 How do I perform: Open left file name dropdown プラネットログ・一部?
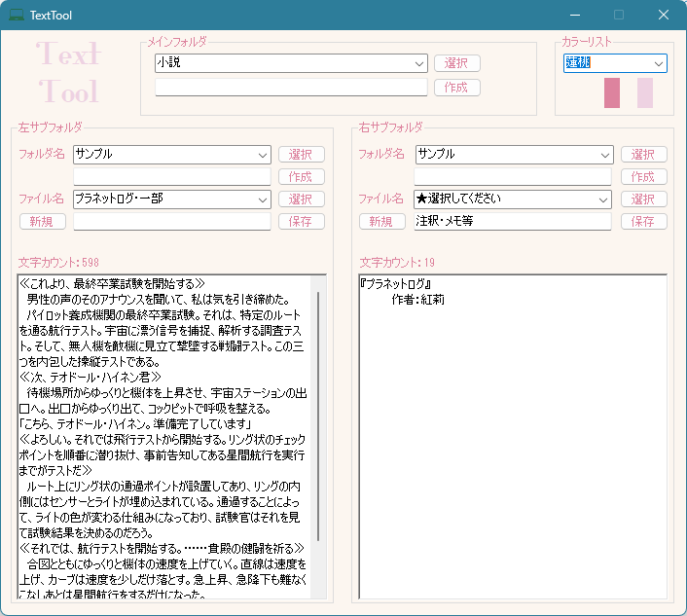click(172, 199)
